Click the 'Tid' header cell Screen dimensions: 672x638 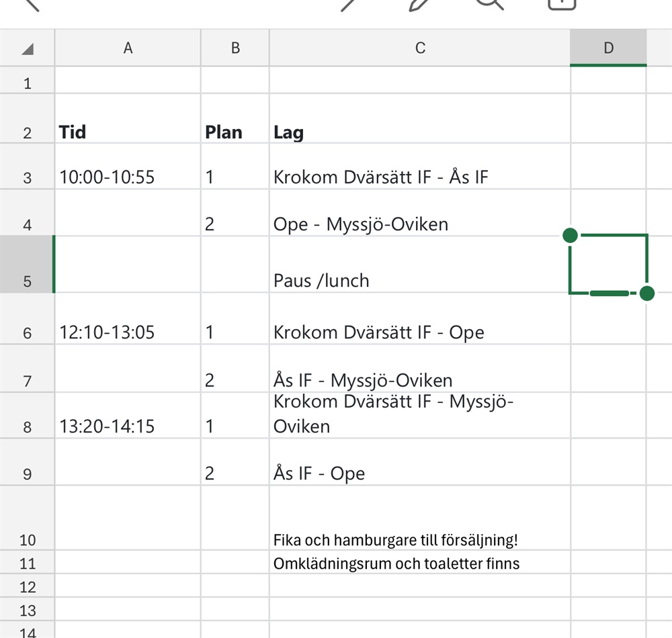(128, 132)
